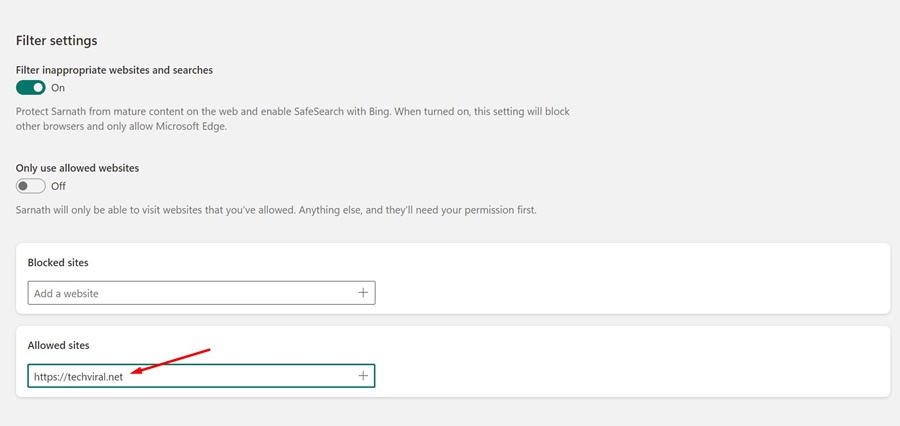Viewport: 900px width, 426px height.
Task: Click the 'On' label beside the toggle
Action: click(58, 88)
